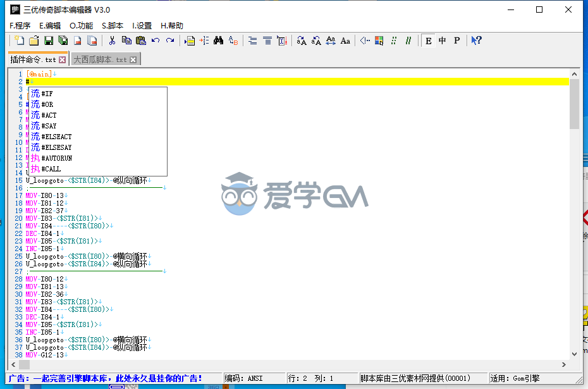The image size is (588, 389).
Task: Toggle the P mode button
Action: pyautogui.click(x=456, y=40)
